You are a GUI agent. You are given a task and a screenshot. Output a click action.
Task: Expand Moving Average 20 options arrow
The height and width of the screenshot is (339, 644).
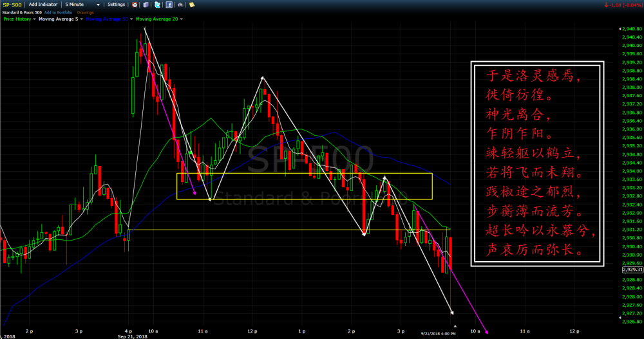coord(181,19)
